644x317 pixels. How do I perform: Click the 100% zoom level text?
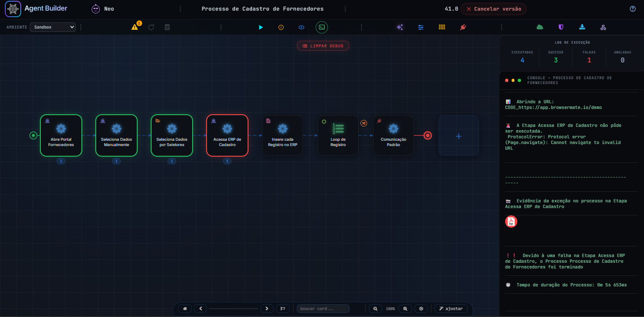(390, 309)
